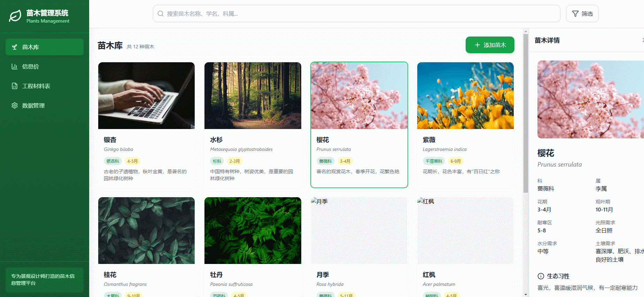The width and height of the screenshot is (644, 297).
Task: Click the 苗木详情 panel heading
Action: [x=547, y=40]
